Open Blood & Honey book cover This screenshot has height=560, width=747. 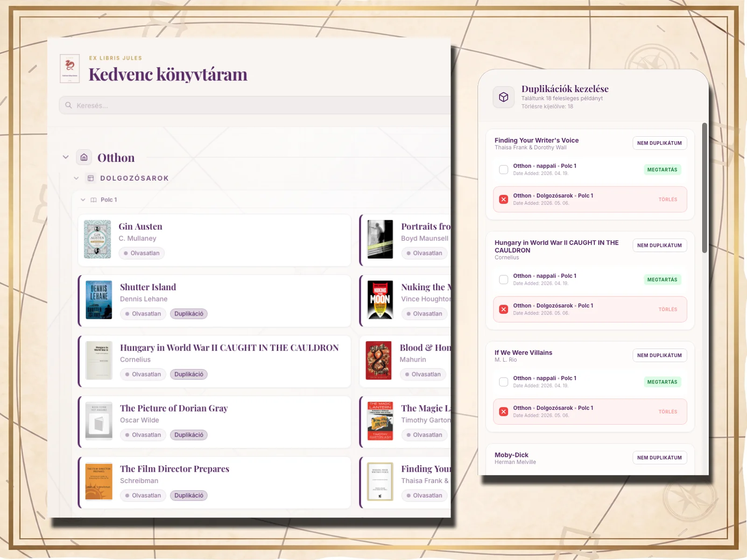coord(379,360)
